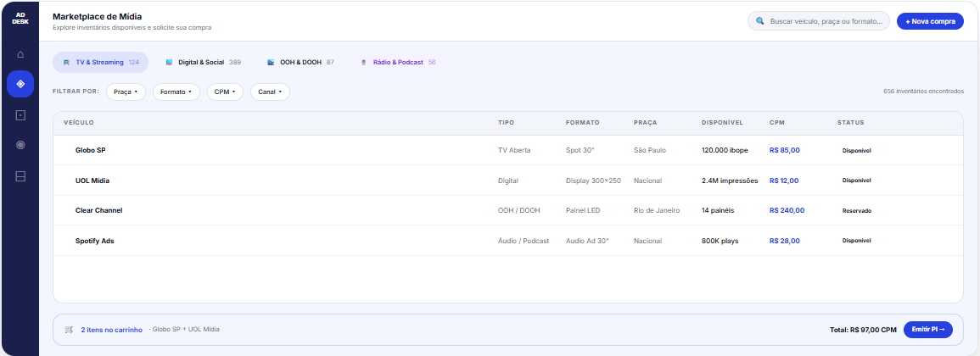
Task: Click the shopping cart icon
Action: coord(69,329)
